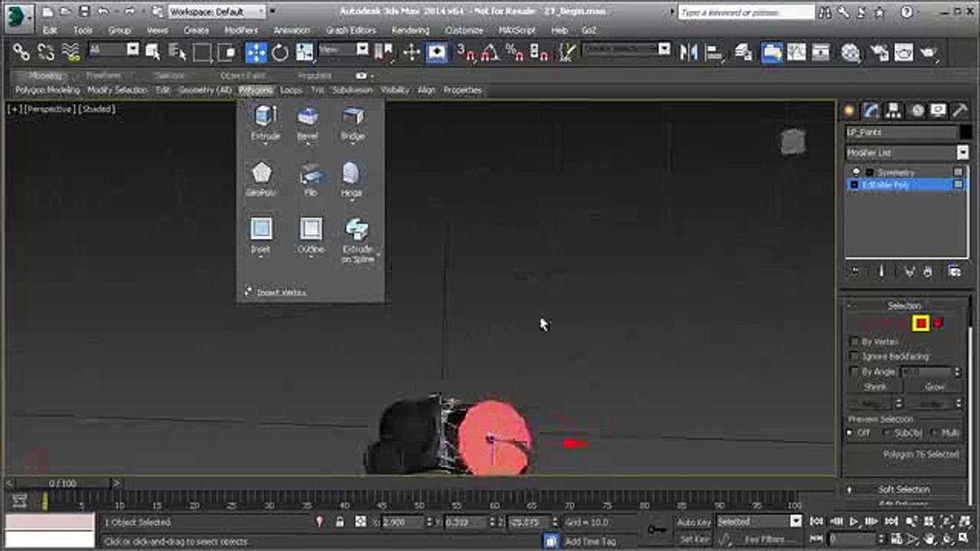Viewport: 980px width, 551px height.
Task: Select the GeoPoly tool
Action: point(261,179)
